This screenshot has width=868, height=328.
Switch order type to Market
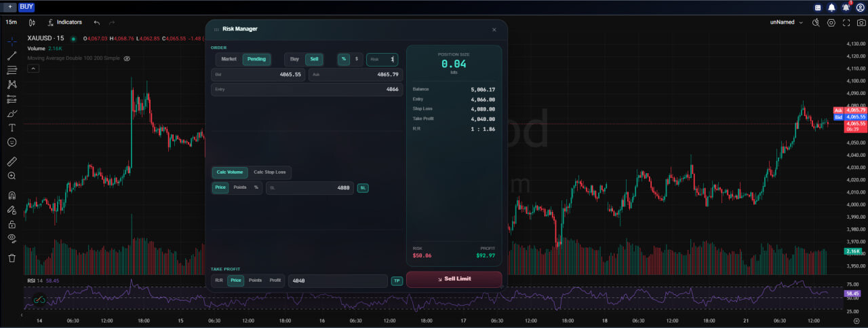pyautogui.click(x=229, y=59)
